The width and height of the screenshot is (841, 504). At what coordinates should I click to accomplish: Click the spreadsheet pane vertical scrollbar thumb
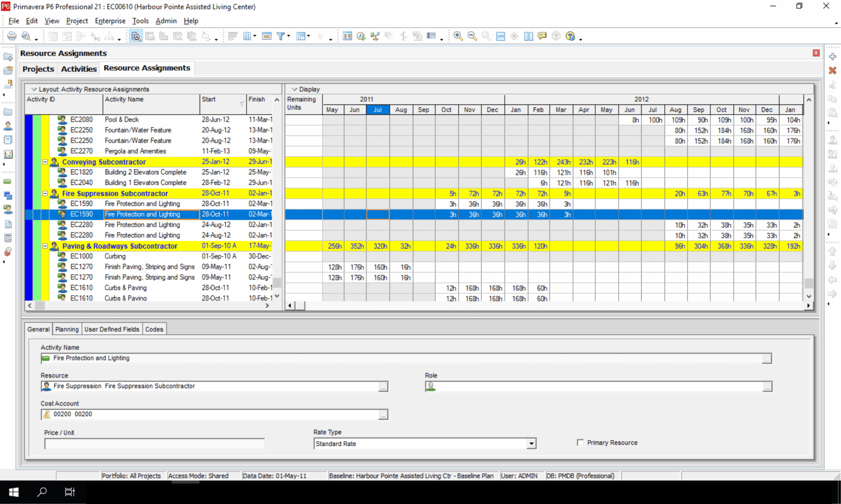click(x=809, y=283)
